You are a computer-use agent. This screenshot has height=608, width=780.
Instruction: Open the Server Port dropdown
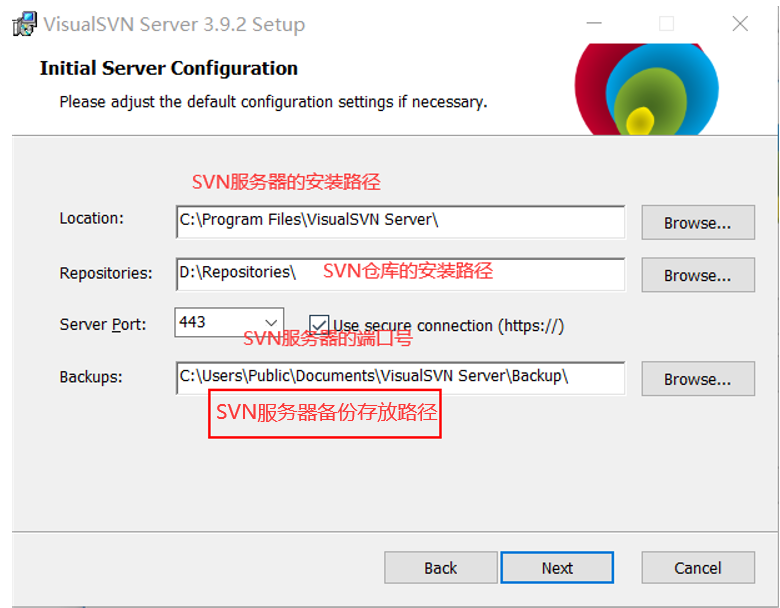tap(271, 322)
